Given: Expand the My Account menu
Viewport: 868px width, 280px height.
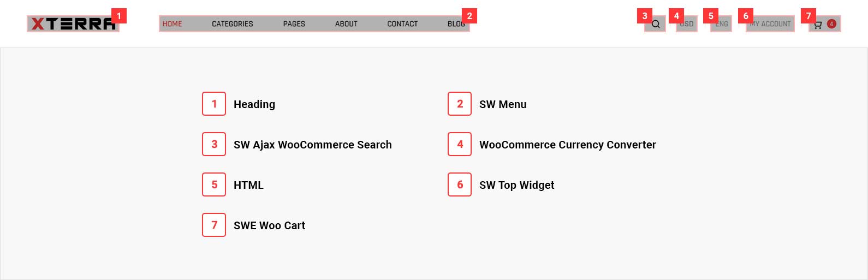Looking at the screenshot, I should [770, 24].
